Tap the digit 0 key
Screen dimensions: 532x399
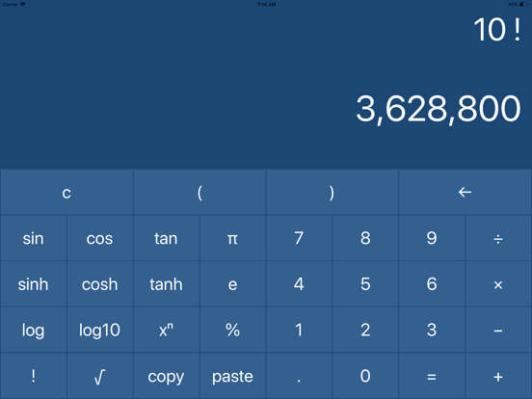coord(365,376)
